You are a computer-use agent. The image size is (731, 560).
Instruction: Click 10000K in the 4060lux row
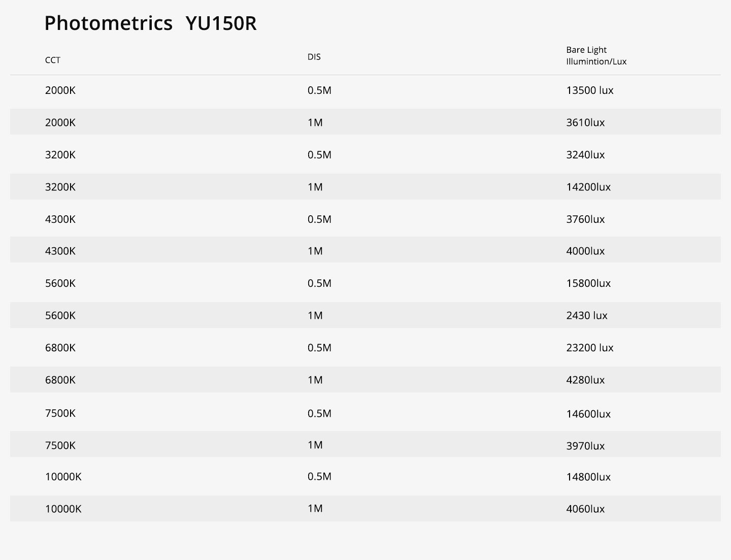[x=63, y=509]
